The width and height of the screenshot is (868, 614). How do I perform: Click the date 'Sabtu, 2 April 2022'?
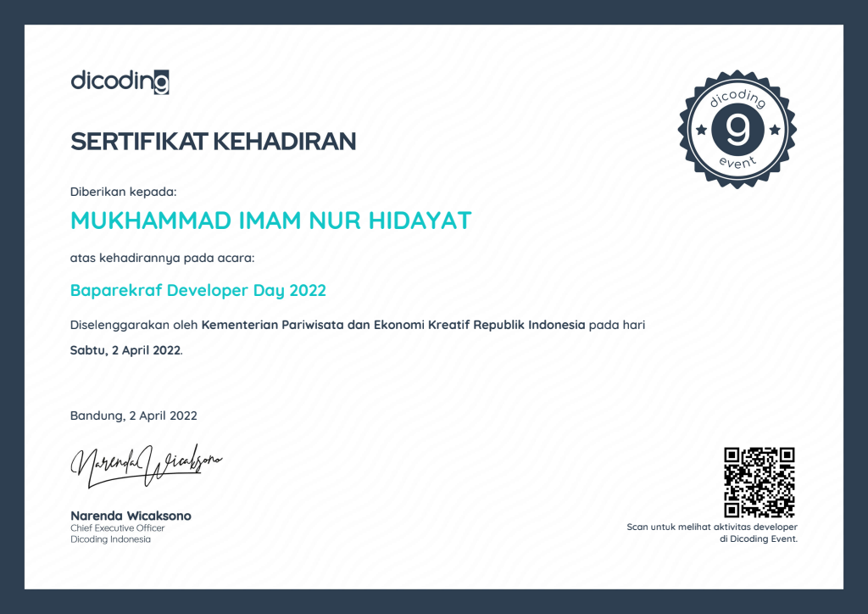(x=125, y=350)
